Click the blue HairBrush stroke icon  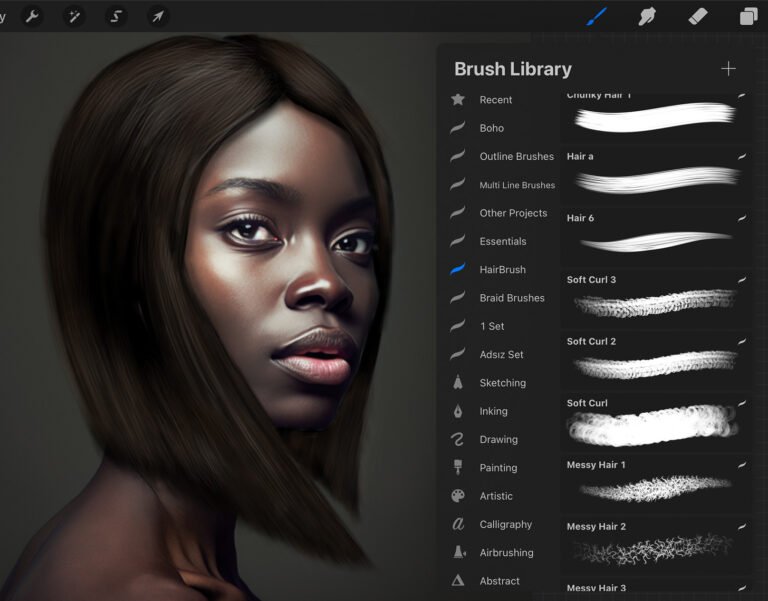(457, 269)
